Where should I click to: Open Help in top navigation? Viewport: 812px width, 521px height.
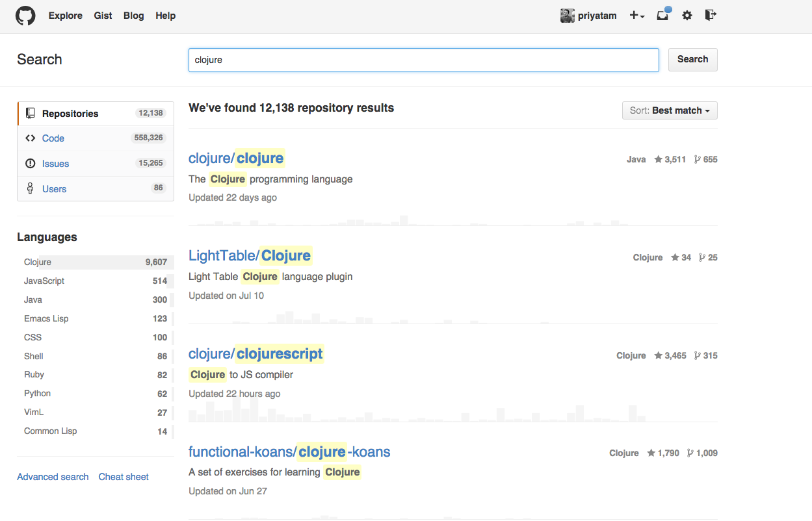pos(166,16)
